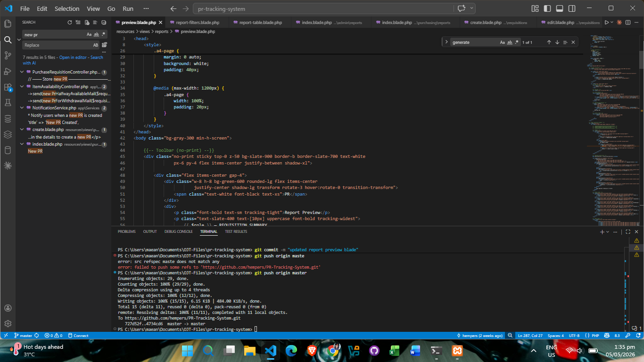
Task: Toggle Preserve Case in Replace field
Action: (x=96, y=45)
